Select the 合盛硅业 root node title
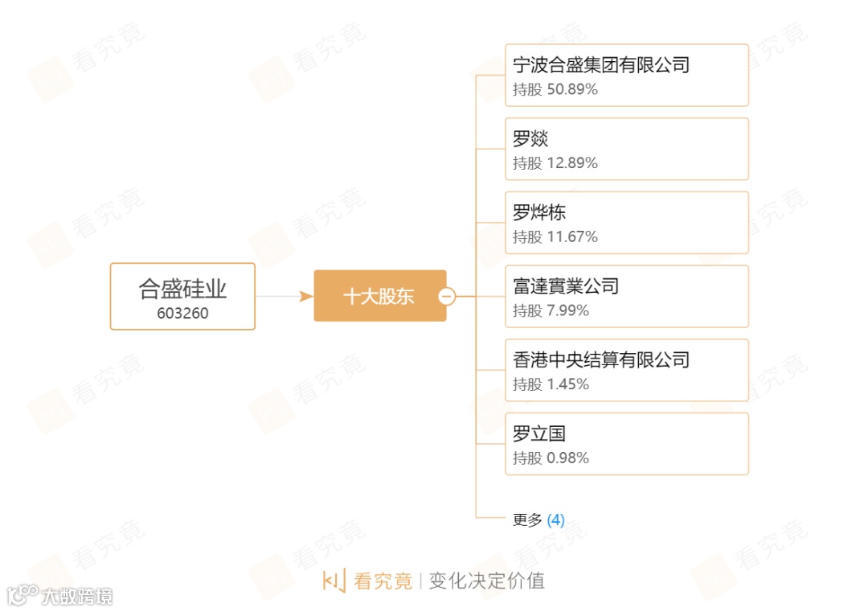This screenshot has width=868, height=612. coord(182,289)
